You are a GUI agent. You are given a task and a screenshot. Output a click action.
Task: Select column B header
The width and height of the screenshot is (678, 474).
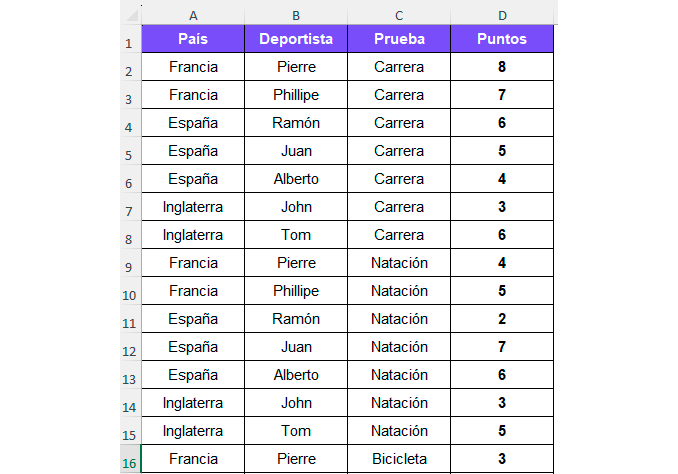296,15
